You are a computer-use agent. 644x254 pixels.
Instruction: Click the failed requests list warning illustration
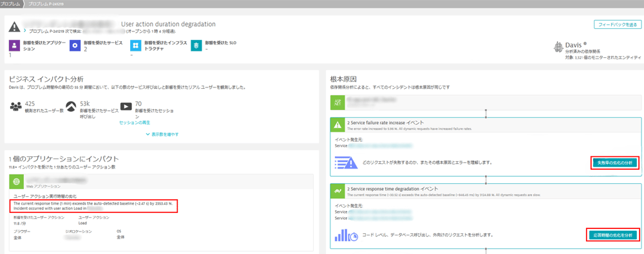point(346,163)
